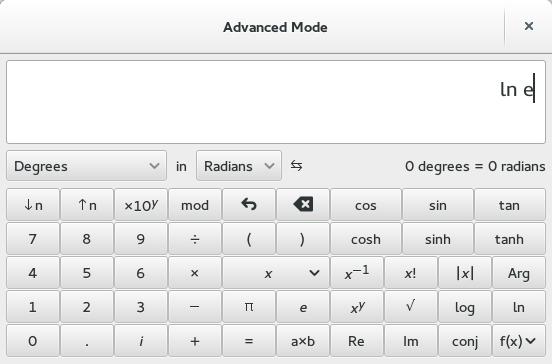The image size is (552, 364).
Task: Open the x variable dropdown
Action: click(x=276, y=273)
